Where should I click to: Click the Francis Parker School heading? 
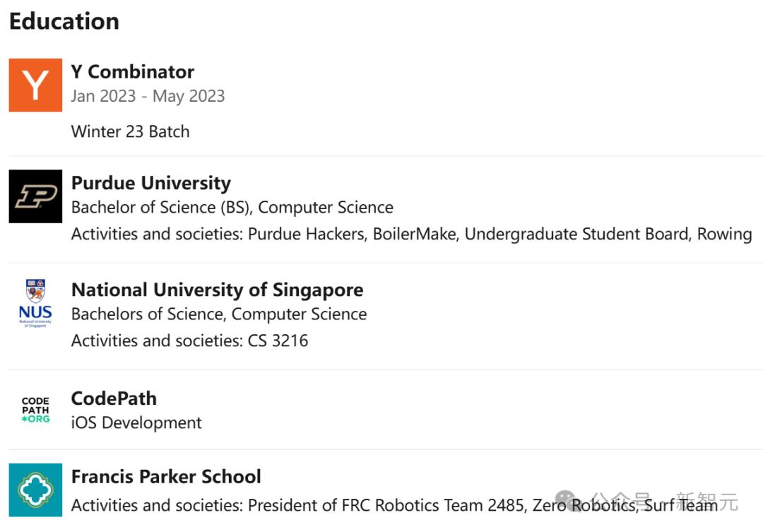click(166, 477)
